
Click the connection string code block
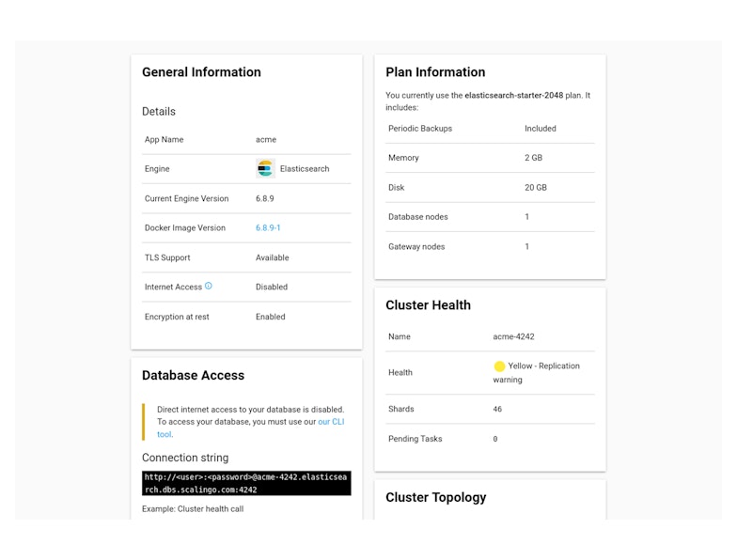click(x=246, y=483)
